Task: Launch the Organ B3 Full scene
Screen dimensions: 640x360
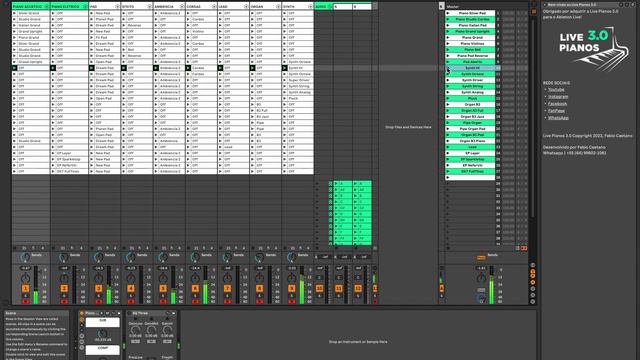Action: pos(448,111)
